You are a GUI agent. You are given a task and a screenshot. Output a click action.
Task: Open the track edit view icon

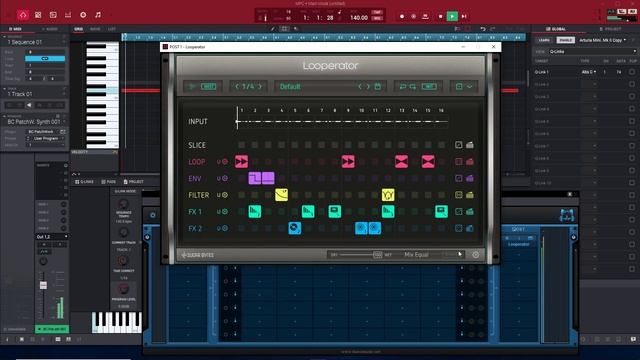click(x=53, y=15)
